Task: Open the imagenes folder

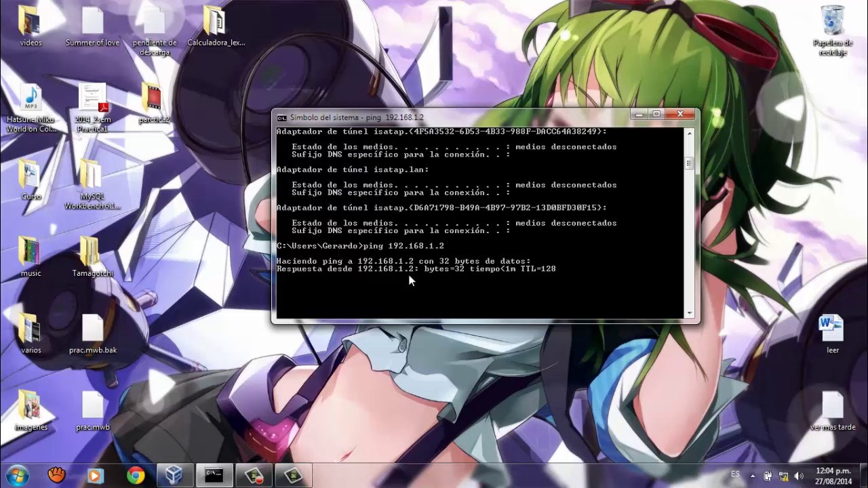Action: 31,411
